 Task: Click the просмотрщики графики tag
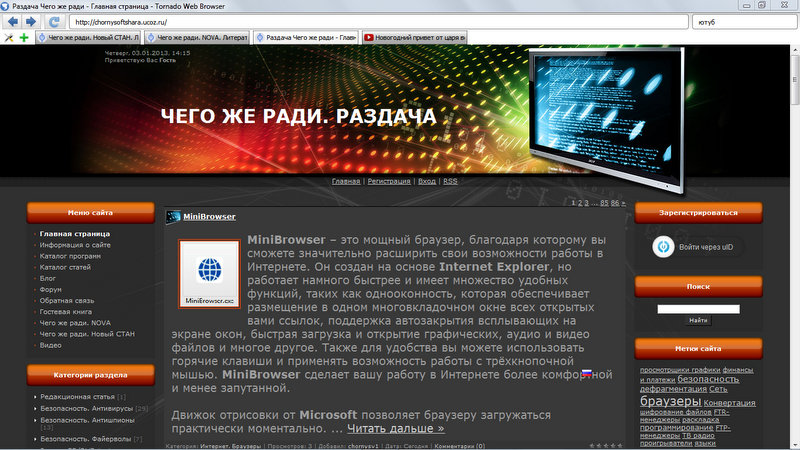coord(680,370)
